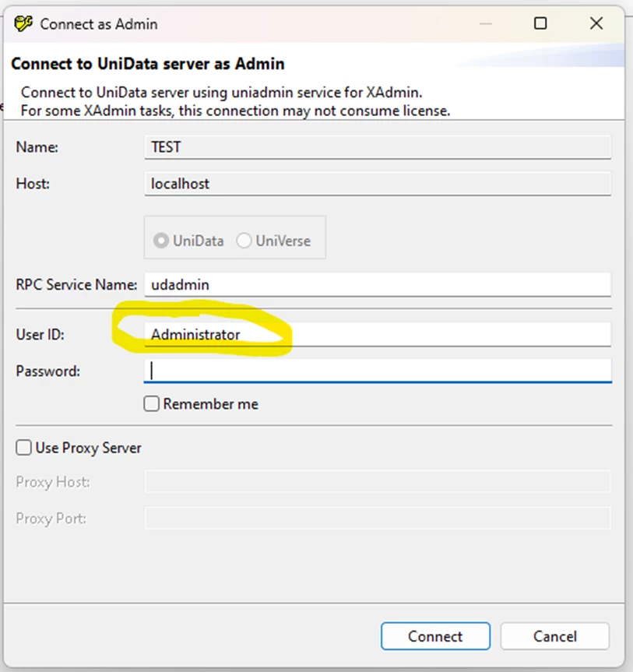Click into the User ID field

[x=378, y=334]
